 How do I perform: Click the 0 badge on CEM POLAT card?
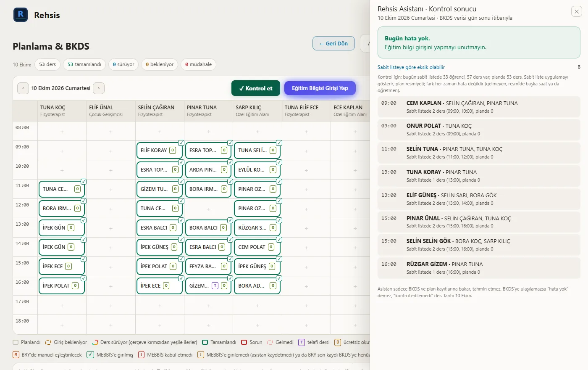271,247
